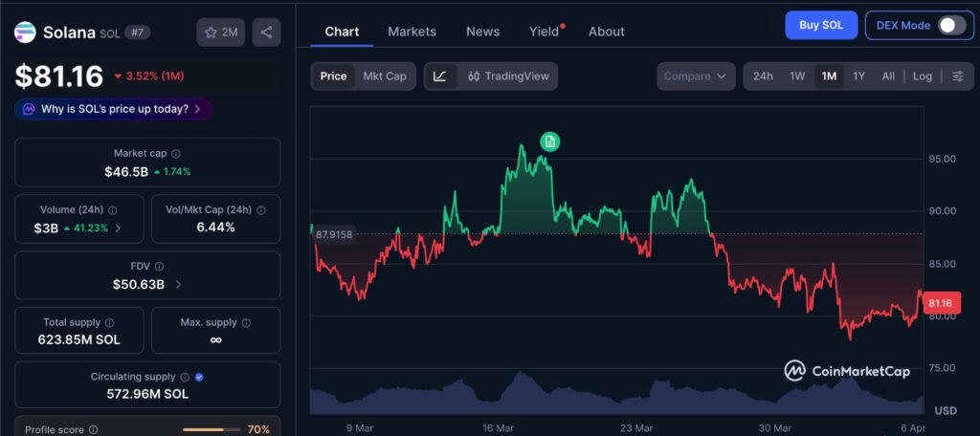Click the 87.9158 reference price label
This screenshot has height=436, width=980.
click(x=334, y=235)
